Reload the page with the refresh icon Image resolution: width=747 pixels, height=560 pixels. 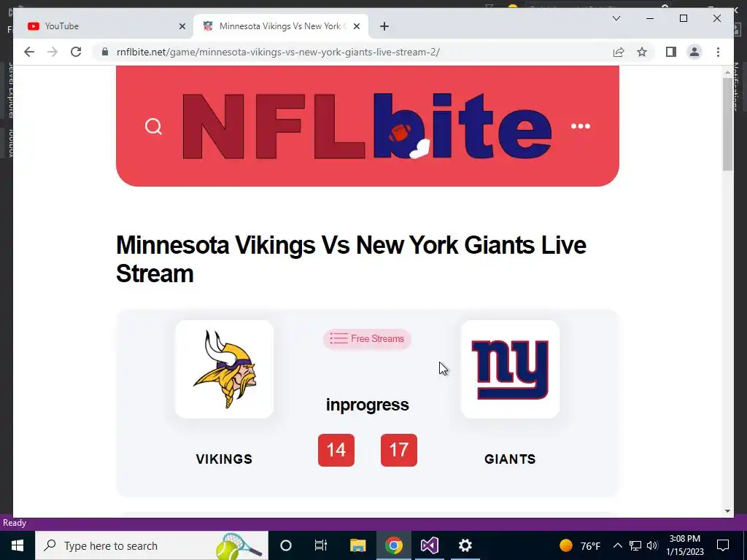click(76, 52)
